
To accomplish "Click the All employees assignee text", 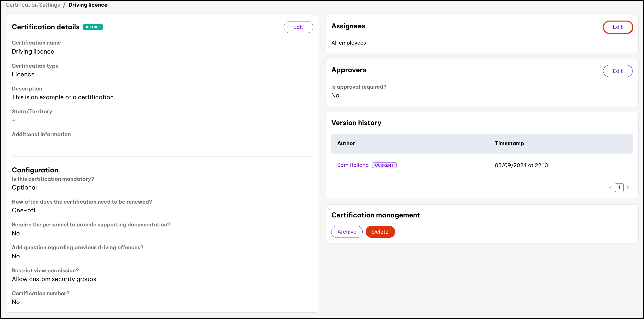I will 348,43.
